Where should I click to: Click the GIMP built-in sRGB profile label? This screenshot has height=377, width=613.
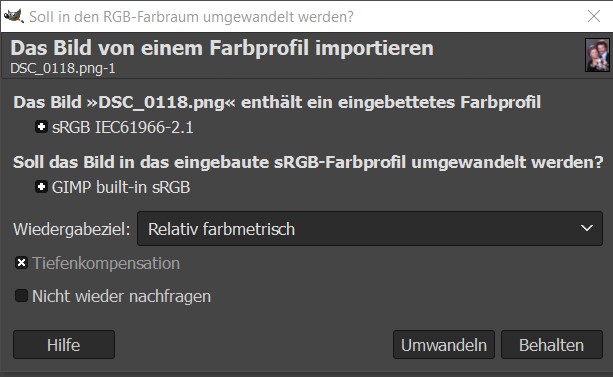121,187
